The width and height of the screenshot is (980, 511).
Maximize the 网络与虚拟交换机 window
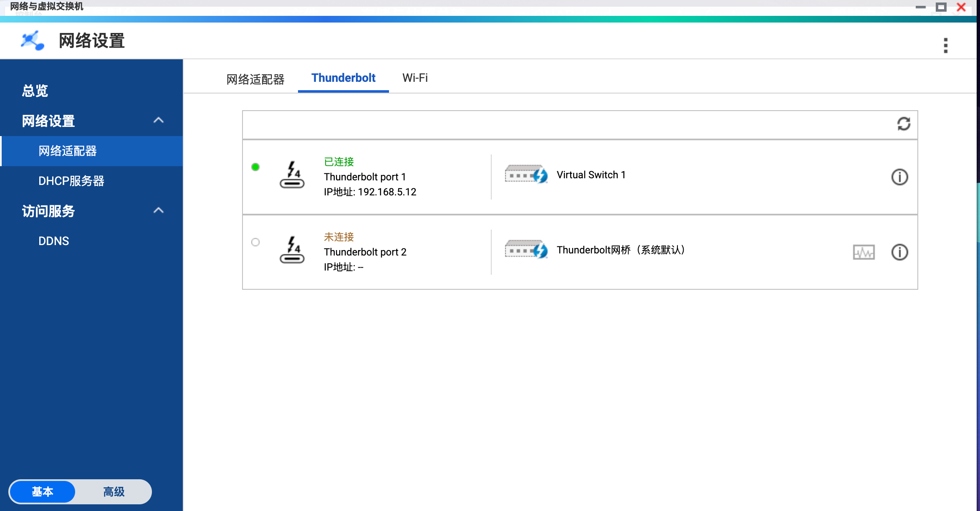[x=941, y=7]
